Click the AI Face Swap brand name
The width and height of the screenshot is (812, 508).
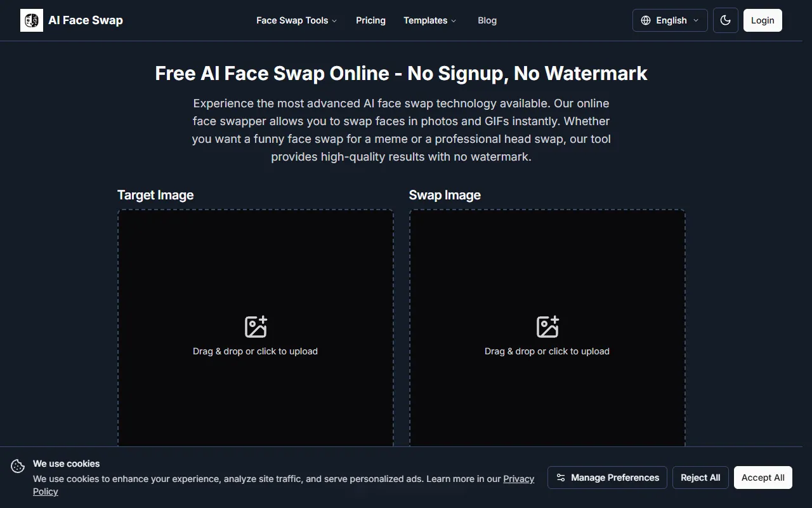coord(86,20)
